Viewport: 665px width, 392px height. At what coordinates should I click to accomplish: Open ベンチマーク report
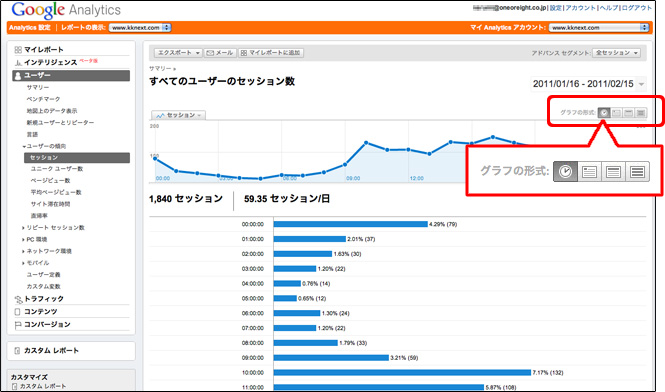tap(43, 99)
